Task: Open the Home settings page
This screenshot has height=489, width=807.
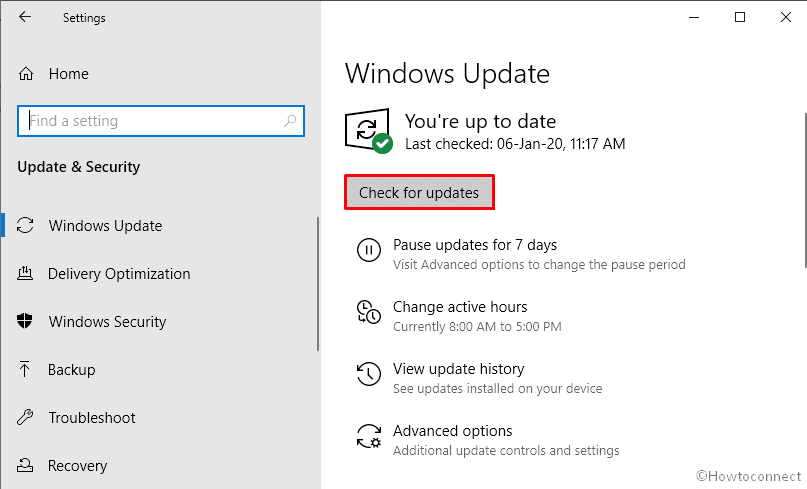Action: tap(68, 74)
